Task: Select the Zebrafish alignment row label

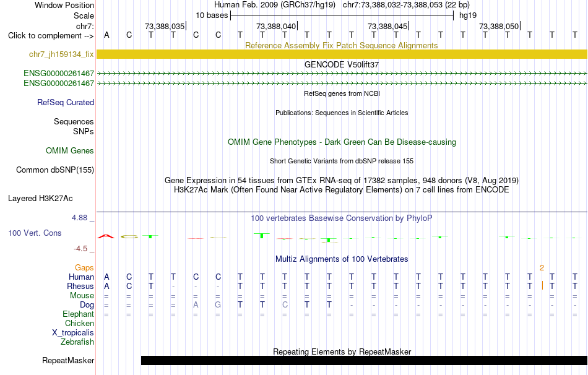Action: point(77,342)
